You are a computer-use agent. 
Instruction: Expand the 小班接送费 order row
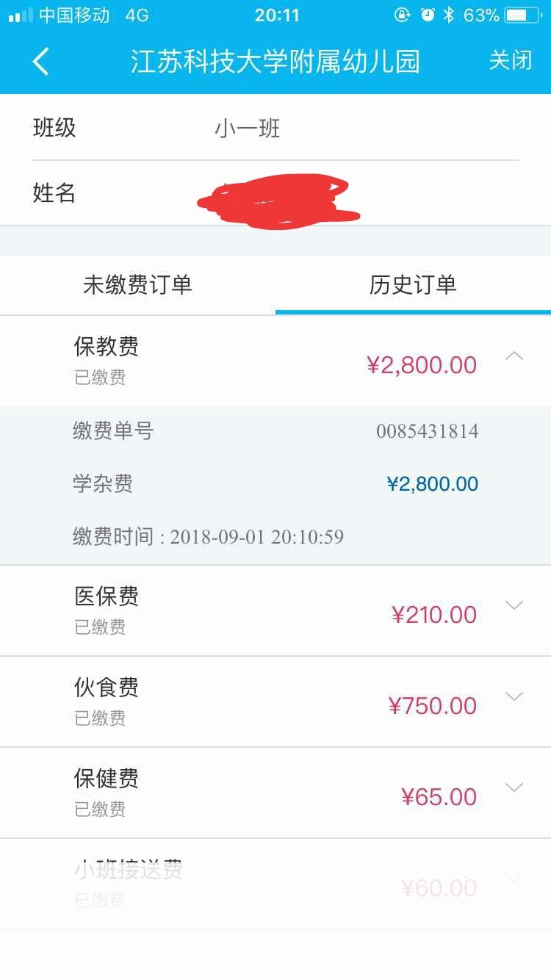click(x=514, y=879)
